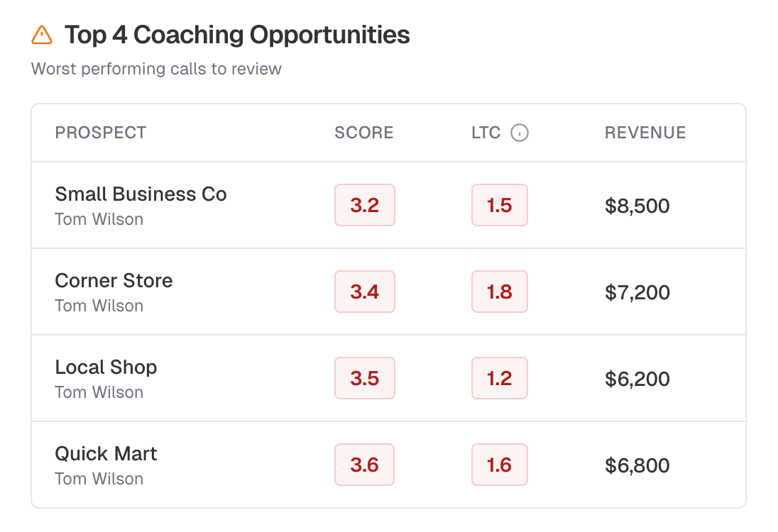Click the 1.8 LTC badge
The image size is (778, 532).
coord(499,292)
